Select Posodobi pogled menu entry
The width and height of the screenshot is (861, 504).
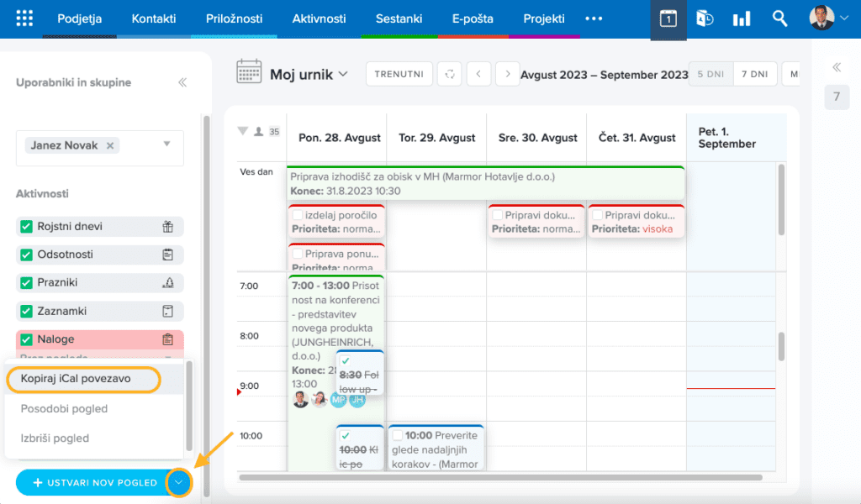[93, 409]
